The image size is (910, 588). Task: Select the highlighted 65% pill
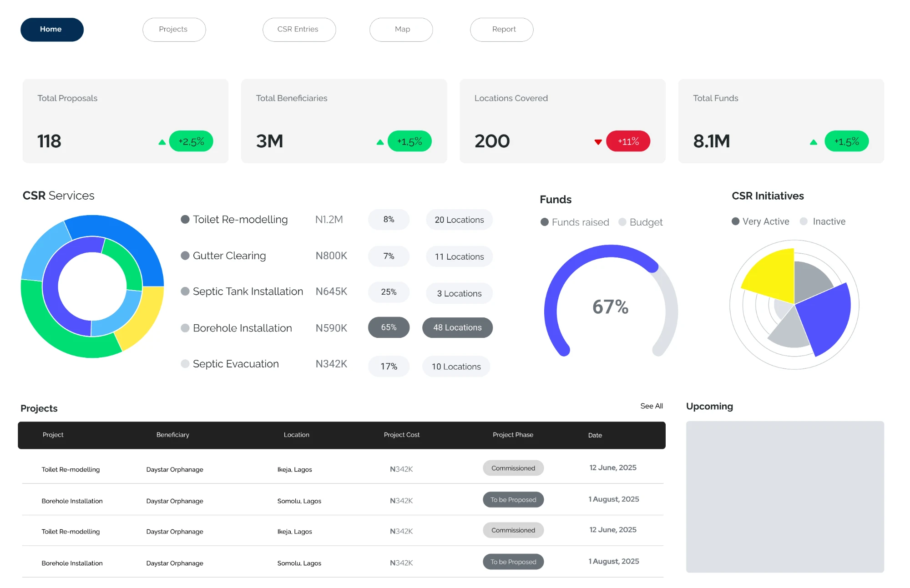tap(389, 327)
